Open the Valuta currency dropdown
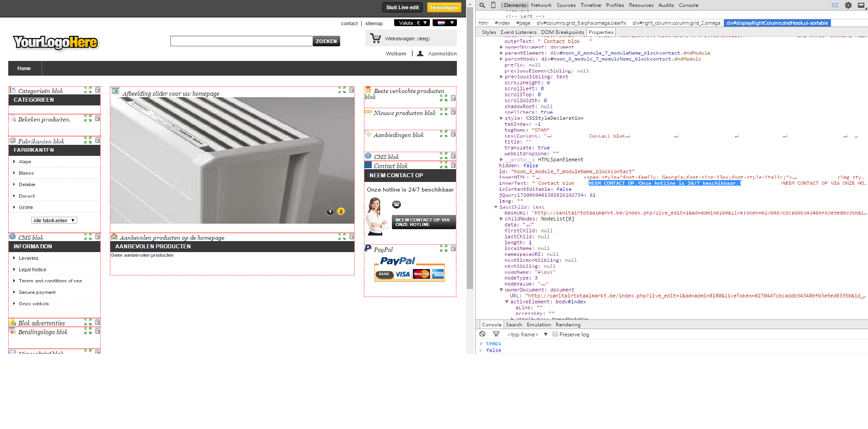The width and height of the screenshot is (868, 429). pyautogui.click(x=412, y=23)
